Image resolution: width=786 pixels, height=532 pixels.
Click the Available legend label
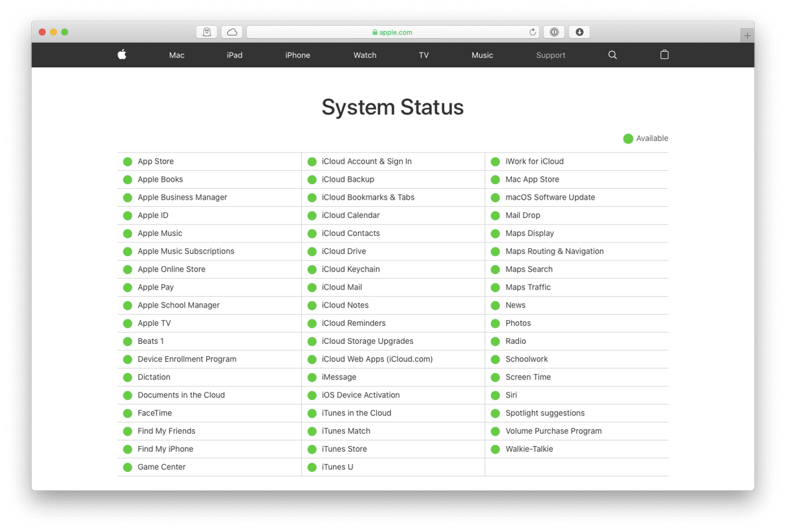[652, 138]
